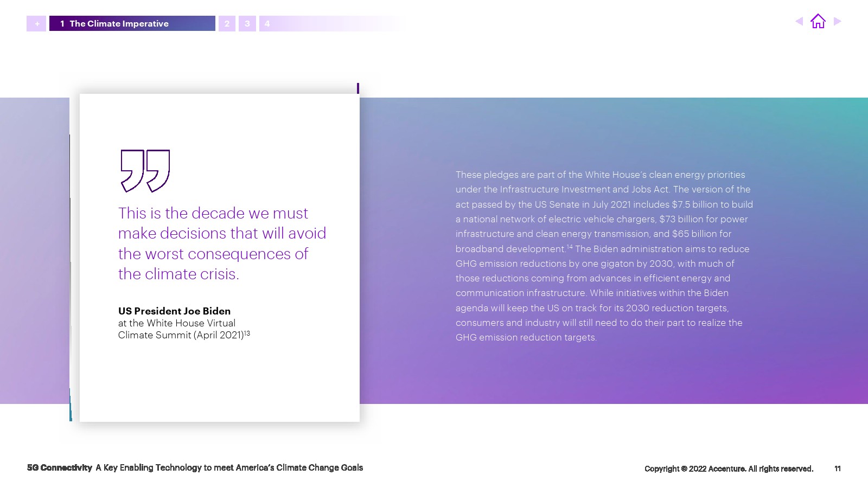Screen dimensions: 868x488
Task: Click "at the White House Virtual" line
Action: (176, 323)
